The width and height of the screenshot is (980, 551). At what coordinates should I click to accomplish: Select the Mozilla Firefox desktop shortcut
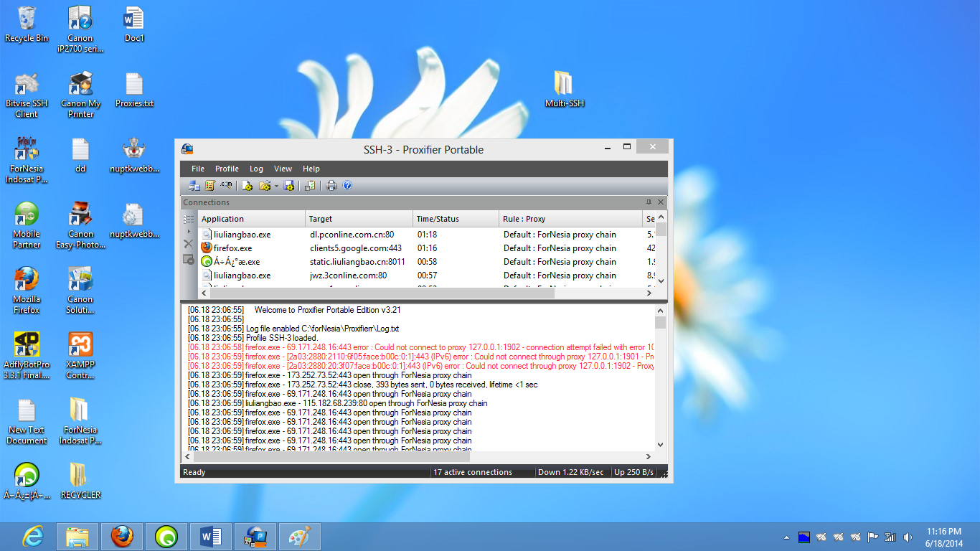[27, 291]
